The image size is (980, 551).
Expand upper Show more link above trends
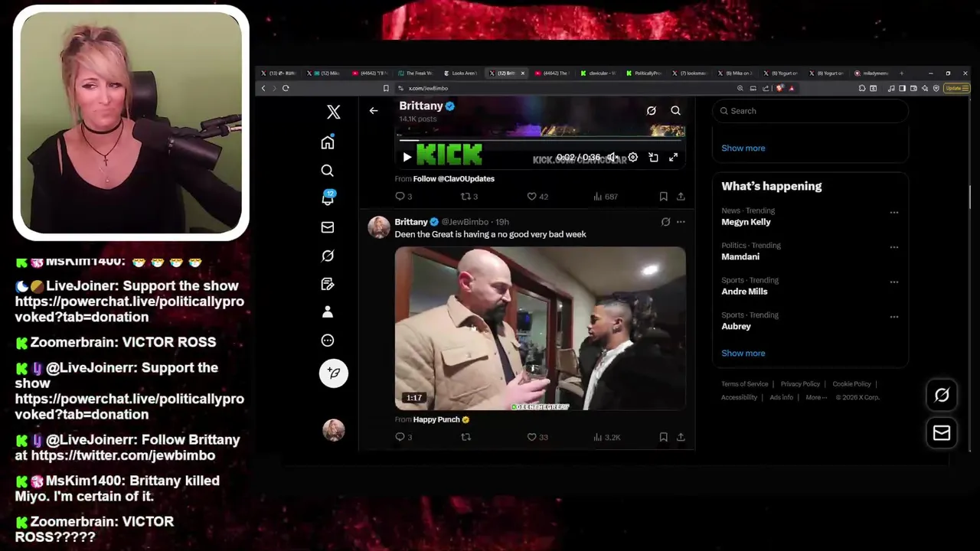point(743,148)
